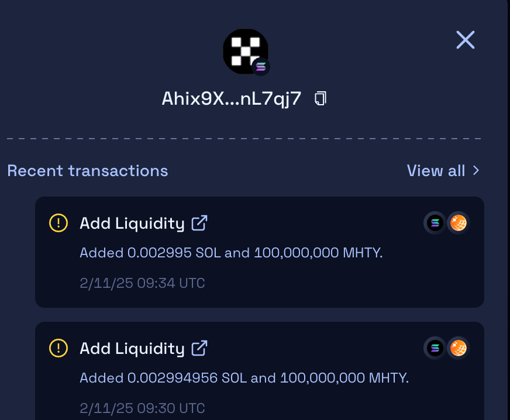This screenshot has width=510, height=420.
Task: Click the orange MHTY token icon at 09:34
Action: coord(459,223)
